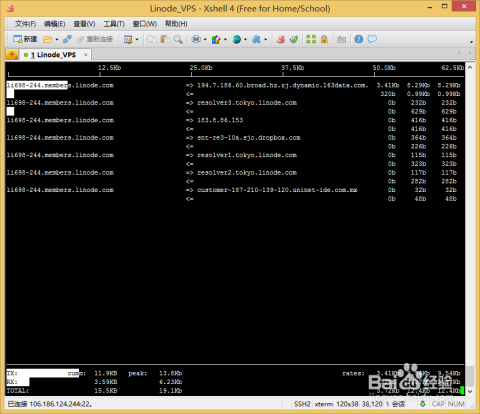Close the Linode_VPS tab with its x
The image size is (480, 414).
[86, 55]
